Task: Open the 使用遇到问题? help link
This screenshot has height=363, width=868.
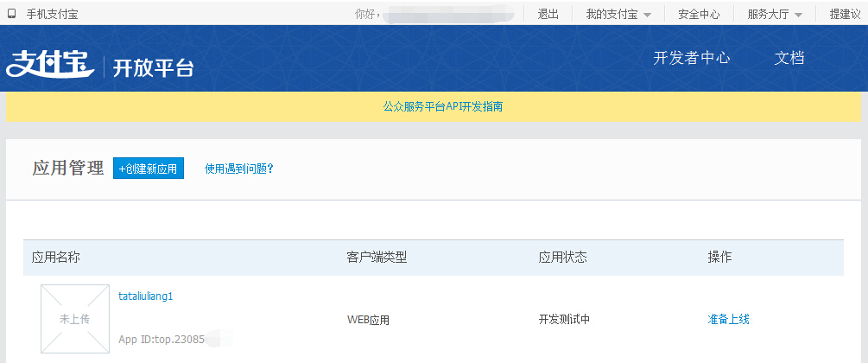Action: click(239, 169)
